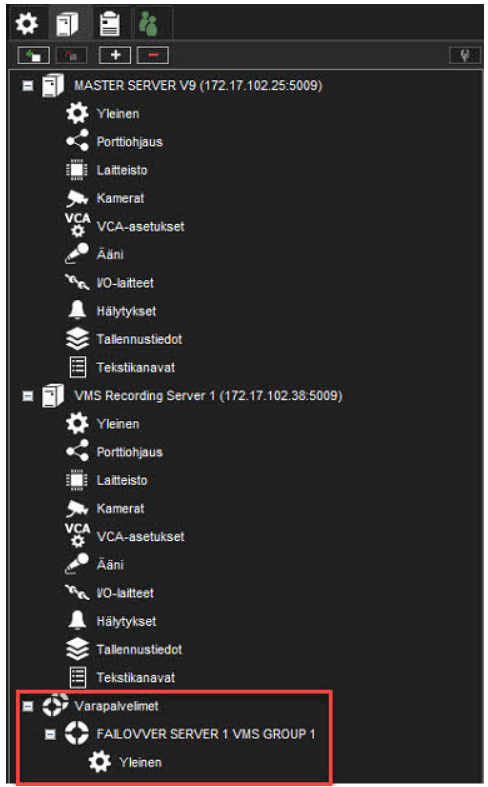Collapse VMS Recording Server 1 node

28,396
